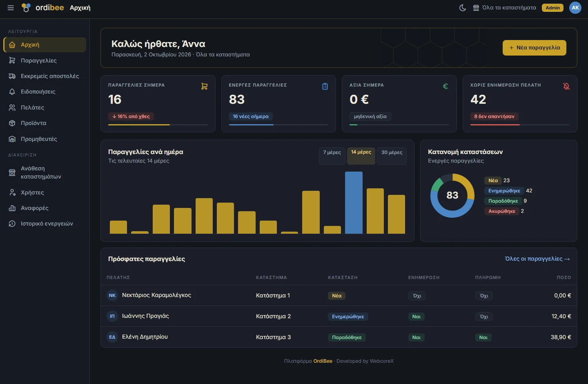Click customer name 'Ελένη Δημητρίου'
588x384 pixels.
pos(145,337)
